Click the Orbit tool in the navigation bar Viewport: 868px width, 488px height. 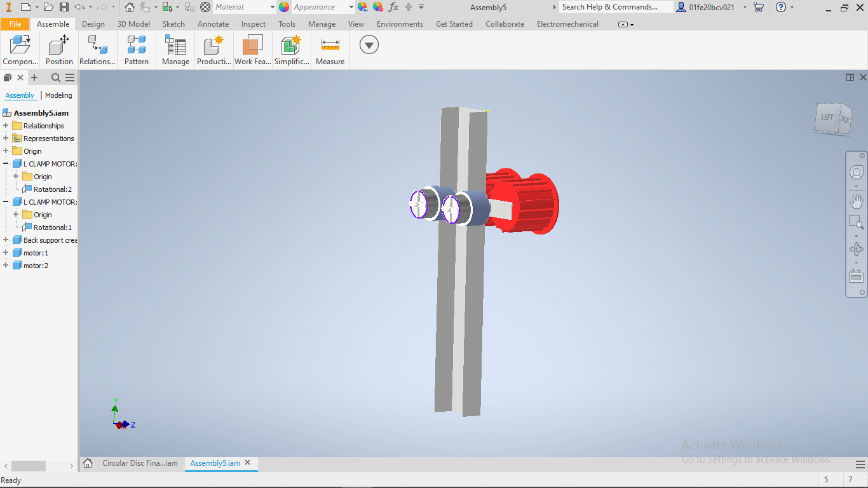[x=857, y=250]
